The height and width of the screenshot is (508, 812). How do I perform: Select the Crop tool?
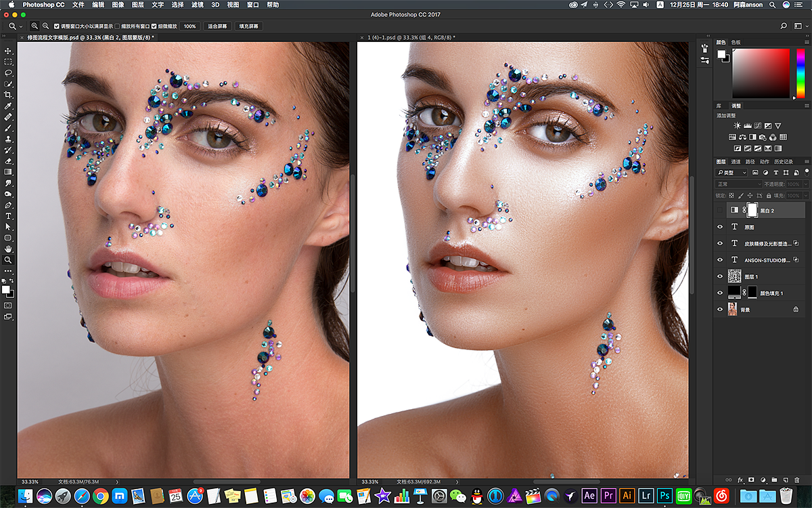pos(8,95)
